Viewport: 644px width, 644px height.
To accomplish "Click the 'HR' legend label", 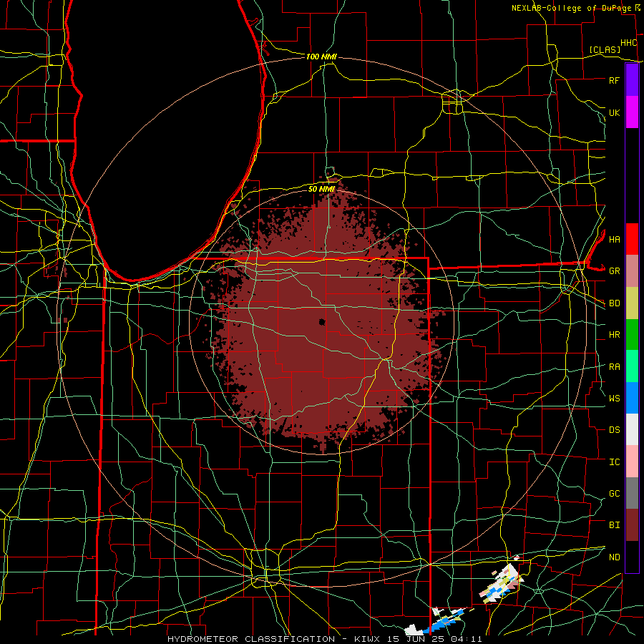I will [x=614, y=335].
